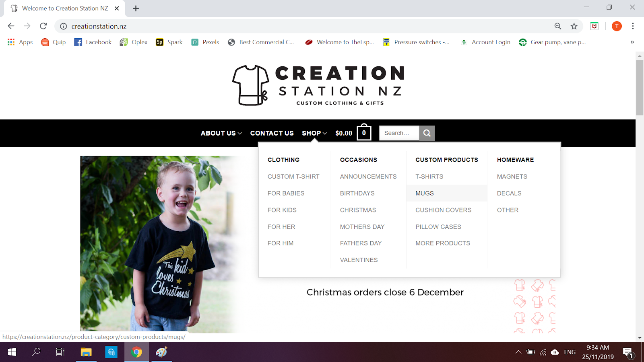Open the shopping cart bag icon
This screenshot has height=362, width=644.
(x=364, y=132)
